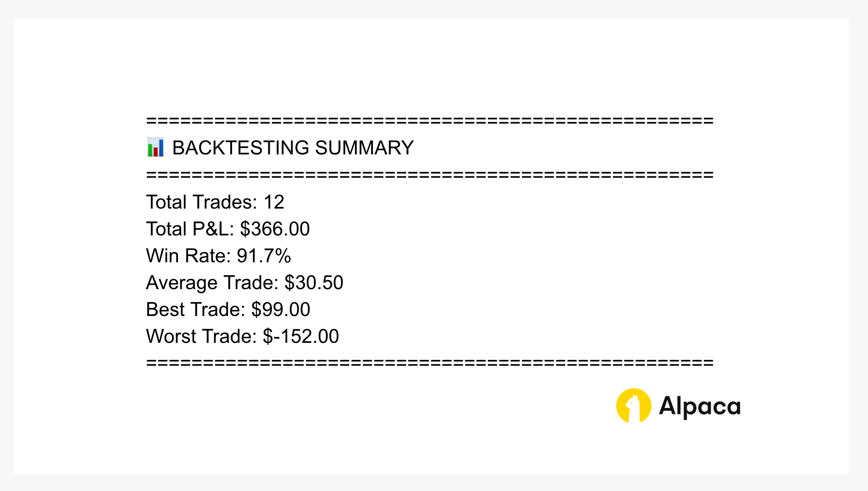
Task: Click the Best Trade $99.00 line
Action: (x=228, y=309)
